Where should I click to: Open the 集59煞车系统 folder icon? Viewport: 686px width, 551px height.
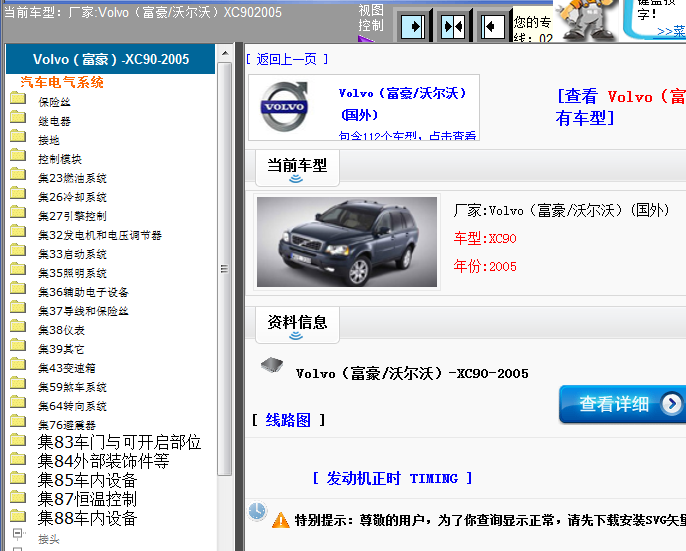[x=18, y=383]
